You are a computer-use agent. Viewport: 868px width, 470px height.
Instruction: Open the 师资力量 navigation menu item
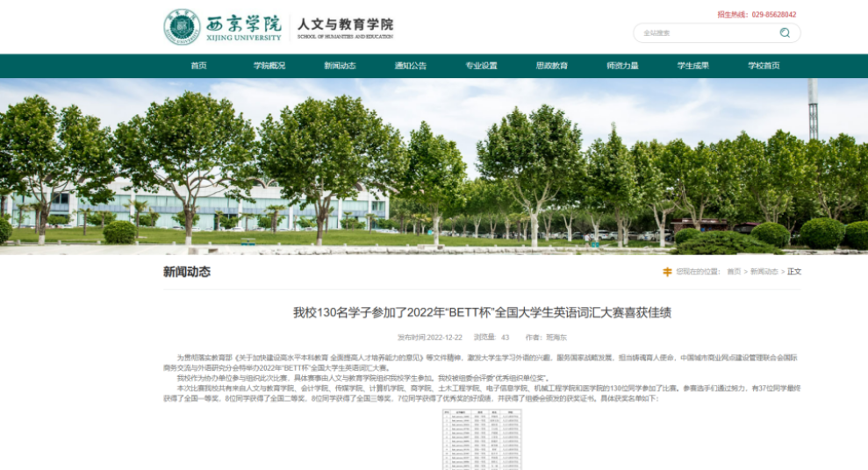tap(623, 66)
